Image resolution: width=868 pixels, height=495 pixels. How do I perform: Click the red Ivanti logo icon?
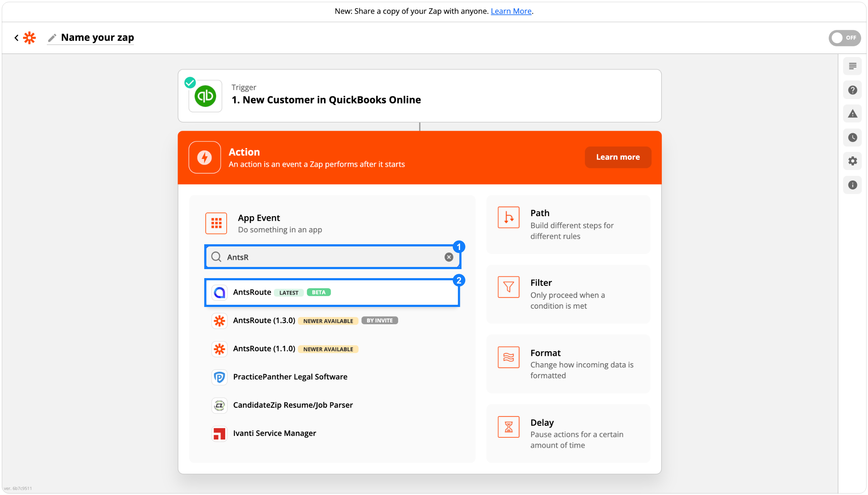(219, 433)
